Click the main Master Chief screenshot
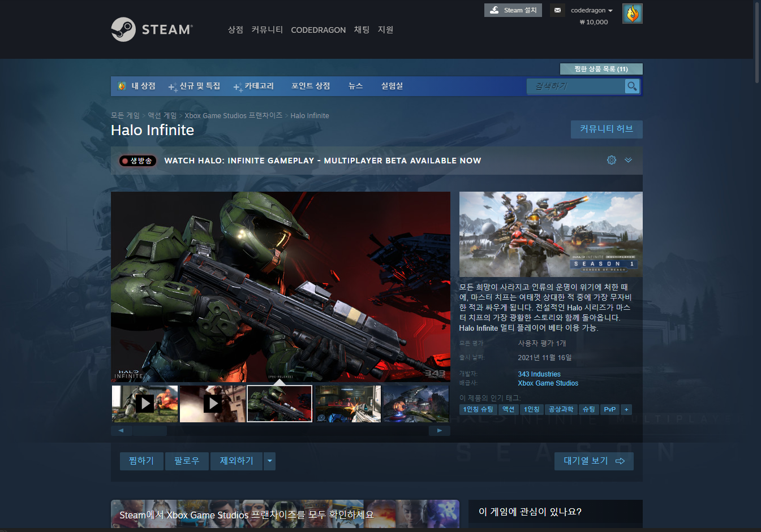 coord(281,287)
